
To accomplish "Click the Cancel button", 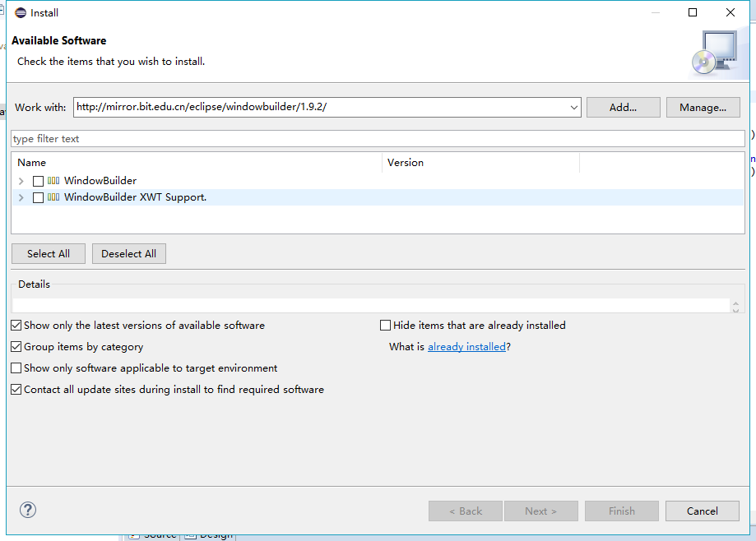I will point(702,511).
